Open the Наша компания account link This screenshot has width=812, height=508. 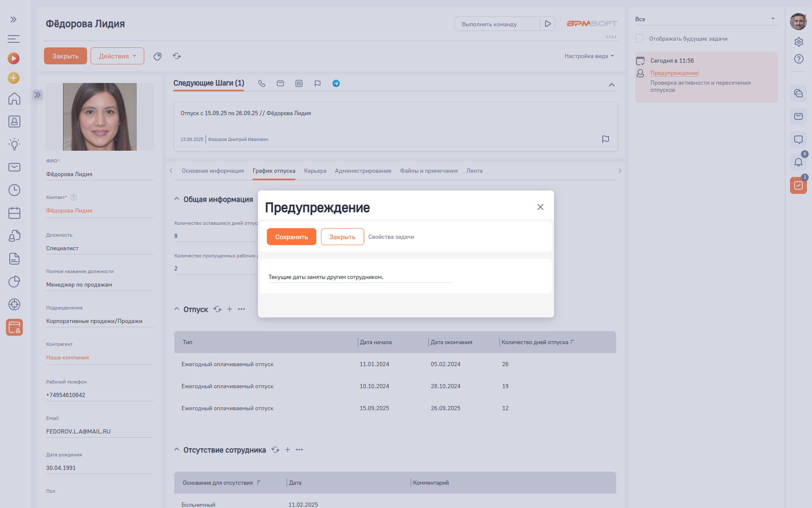click(x=67, y=358)
